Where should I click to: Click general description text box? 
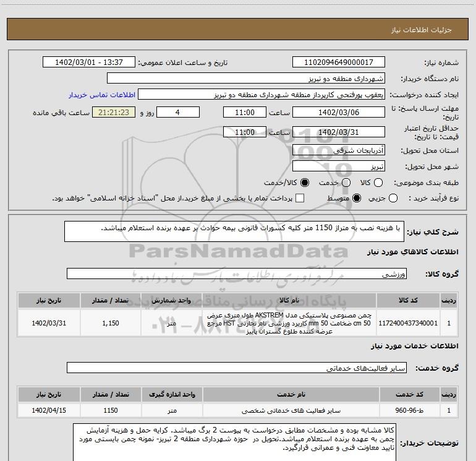coord(234,231)
